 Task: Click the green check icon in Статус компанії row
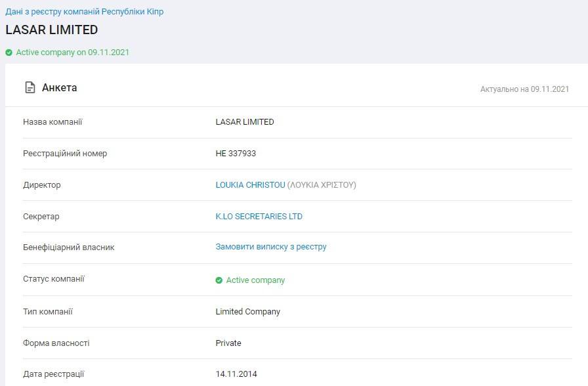pyautogui.click(x=219, y=280)
